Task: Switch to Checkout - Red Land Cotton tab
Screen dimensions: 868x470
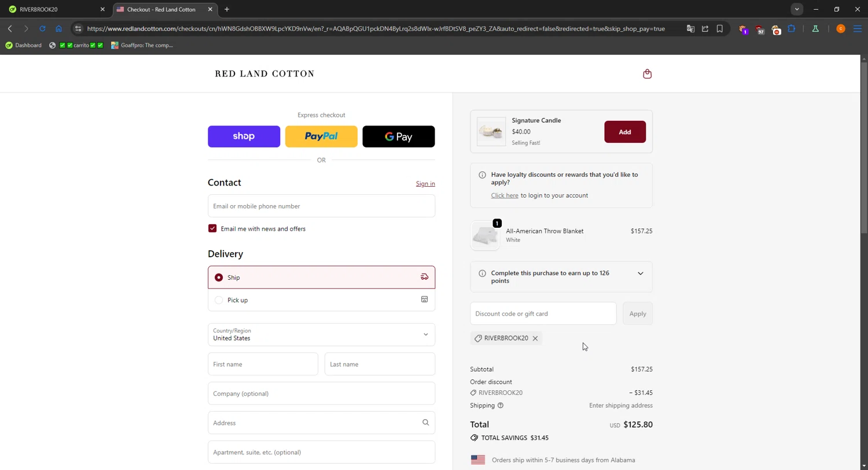Action: click(165, 9)
